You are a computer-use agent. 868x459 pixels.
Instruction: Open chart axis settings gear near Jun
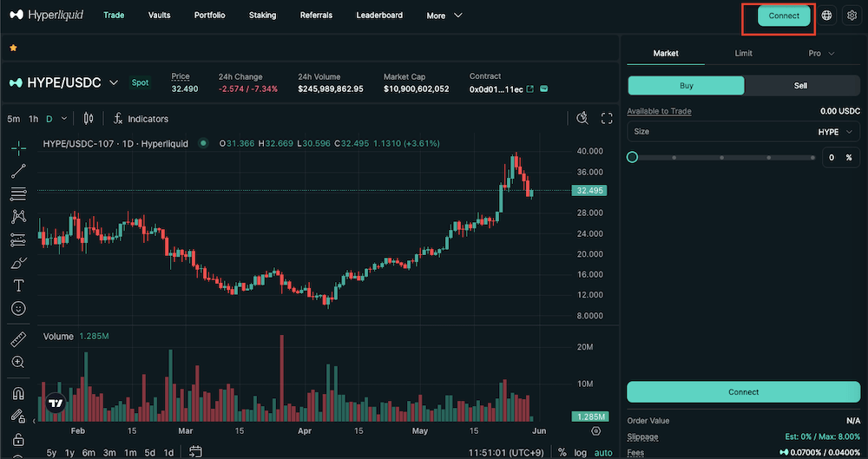[595, 430]
